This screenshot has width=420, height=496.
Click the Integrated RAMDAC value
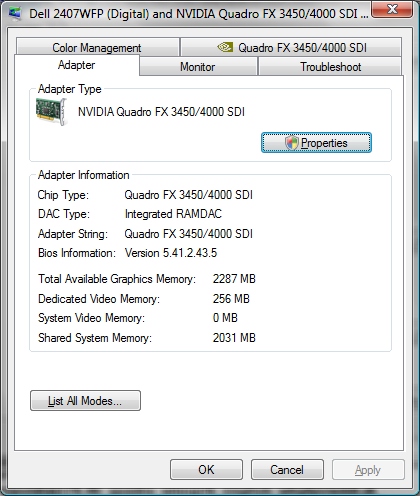(173, 214)
